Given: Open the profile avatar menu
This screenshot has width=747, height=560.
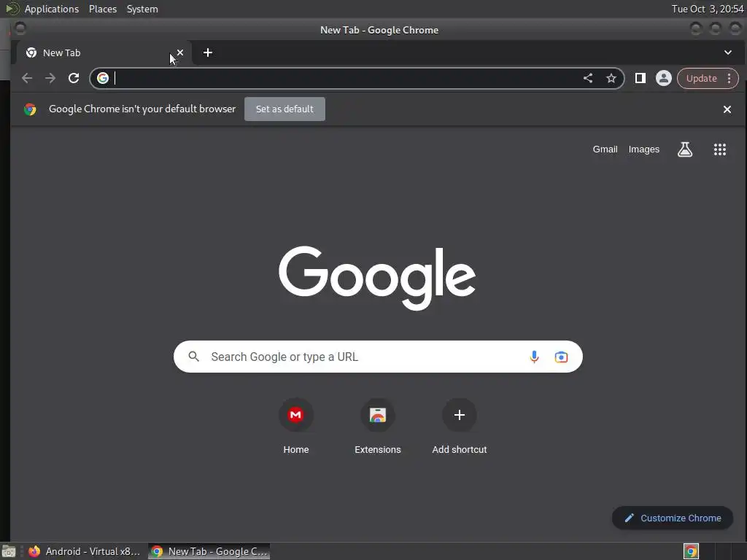Looking at the screenshot, I should (664, 78).
